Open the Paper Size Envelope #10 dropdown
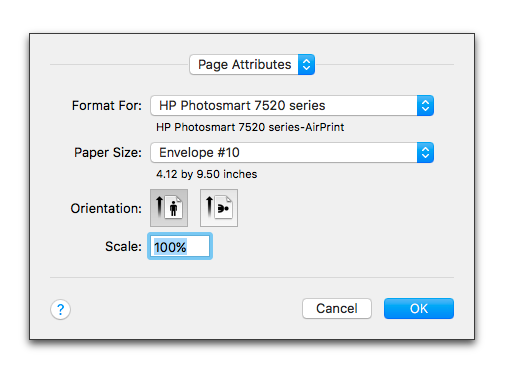 pyautogui.click(x=292, y=153)
